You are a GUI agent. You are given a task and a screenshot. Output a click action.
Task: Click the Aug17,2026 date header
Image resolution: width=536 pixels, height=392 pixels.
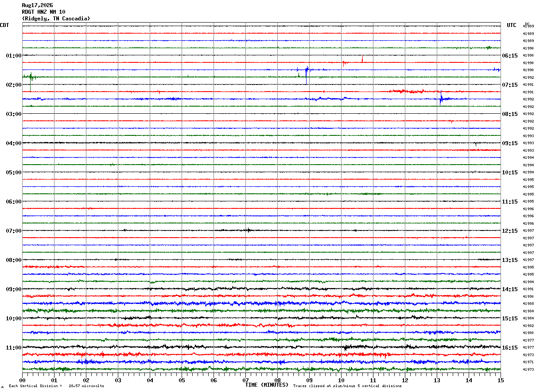37,5
